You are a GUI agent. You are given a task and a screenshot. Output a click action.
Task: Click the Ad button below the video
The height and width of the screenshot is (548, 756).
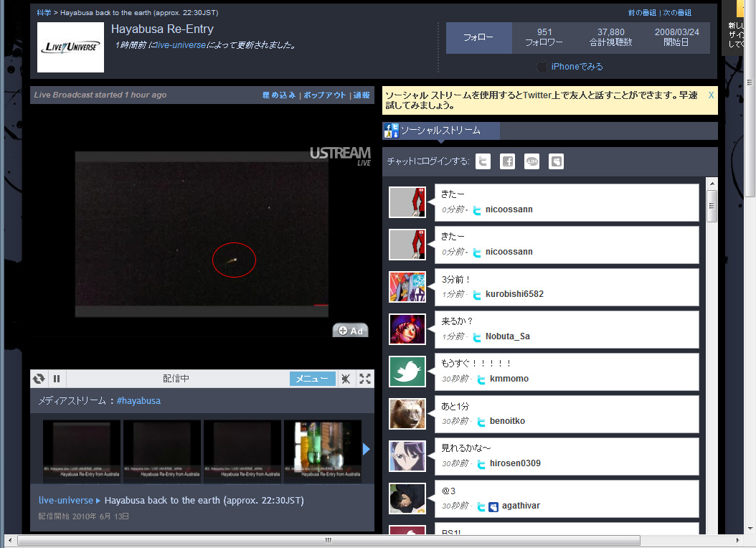coord(351,331)
